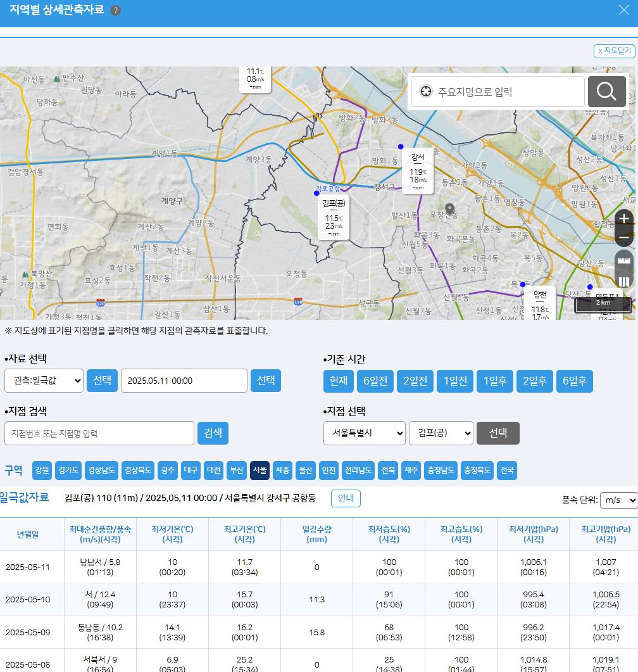Click rainfall value 15.8 cell

[317, 632]
